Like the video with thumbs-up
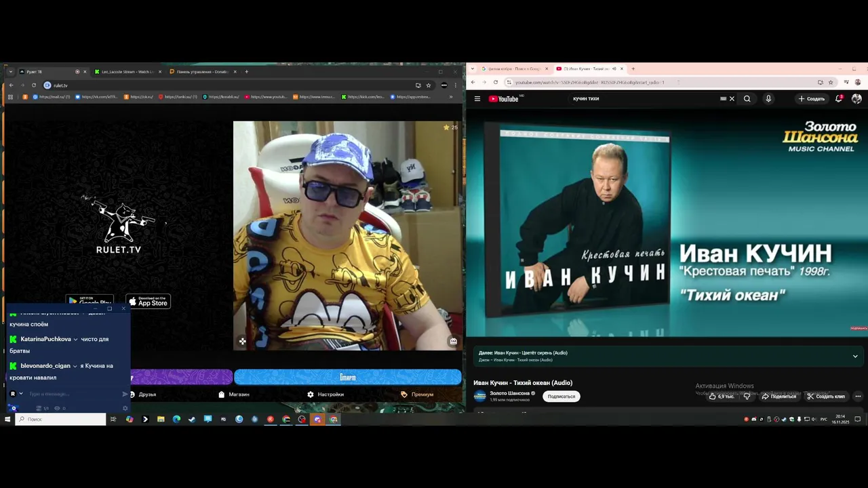Image resolution: width=868 pixels, height=488 pixels. tap(722, 396)
